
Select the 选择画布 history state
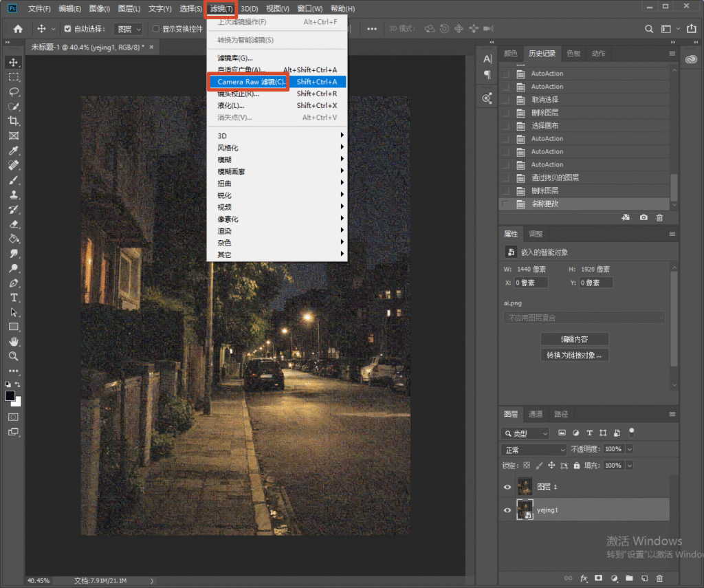(584, 126)
